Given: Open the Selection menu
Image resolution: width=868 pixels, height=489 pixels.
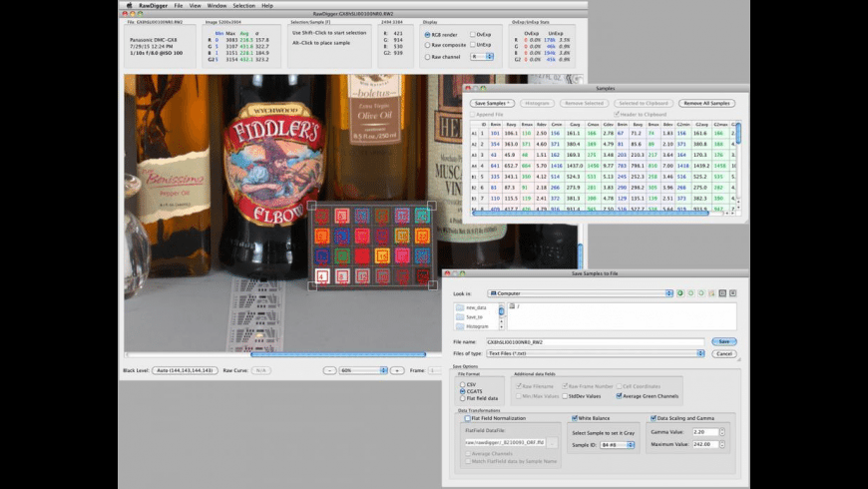Looking at the screenshot, I should point(243,6).
